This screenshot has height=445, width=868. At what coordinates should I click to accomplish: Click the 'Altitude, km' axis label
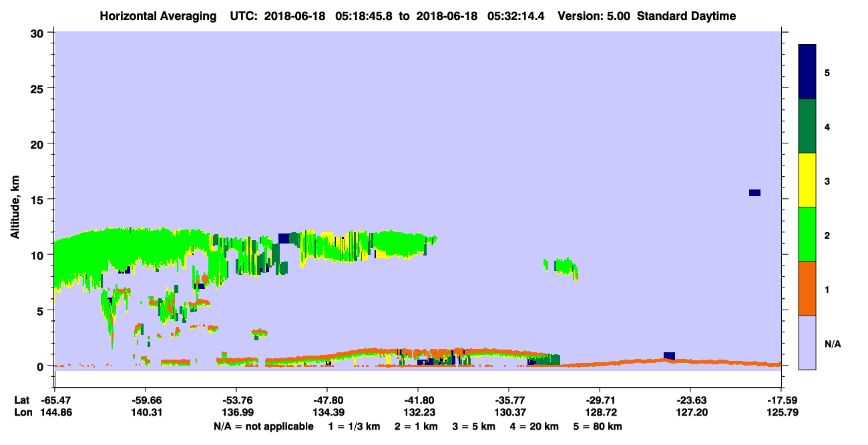[15, 207]
